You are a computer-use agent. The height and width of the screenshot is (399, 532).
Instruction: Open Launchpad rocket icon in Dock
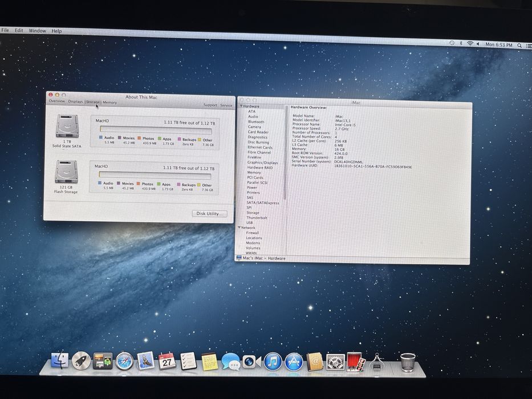click(81, 361)
